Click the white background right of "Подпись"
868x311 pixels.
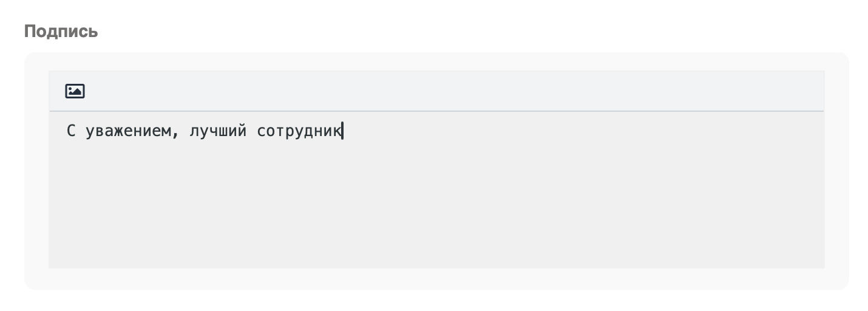point(425,32)
